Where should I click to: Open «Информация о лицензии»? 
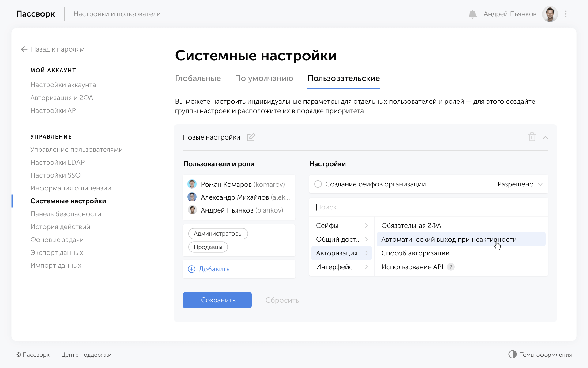coord(71,188)
